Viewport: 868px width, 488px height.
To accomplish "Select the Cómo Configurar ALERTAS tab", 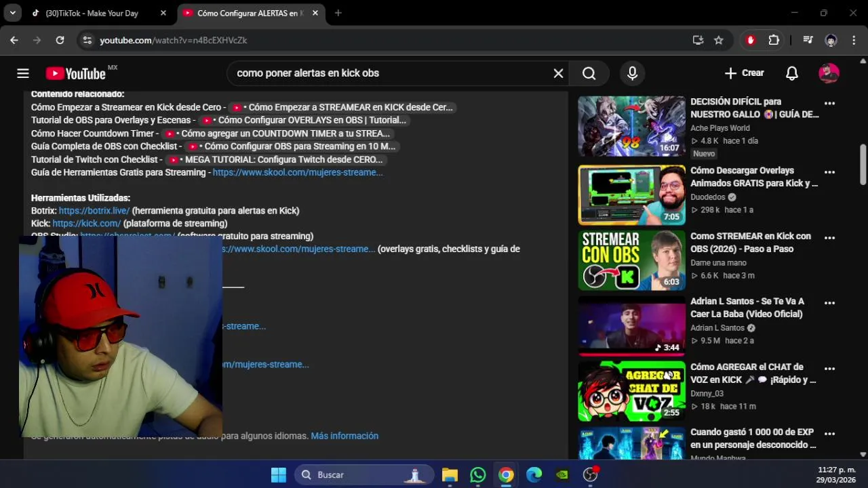I will click(250, 13).
